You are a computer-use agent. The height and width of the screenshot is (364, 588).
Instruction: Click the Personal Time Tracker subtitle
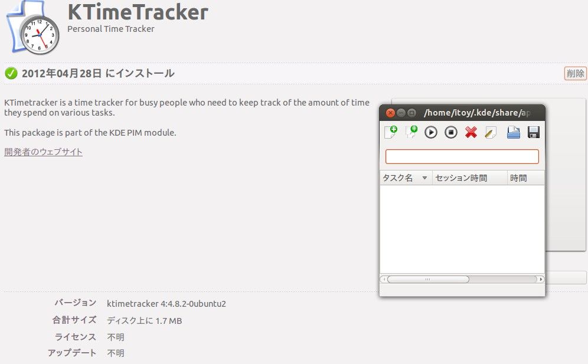click(110, 29)
